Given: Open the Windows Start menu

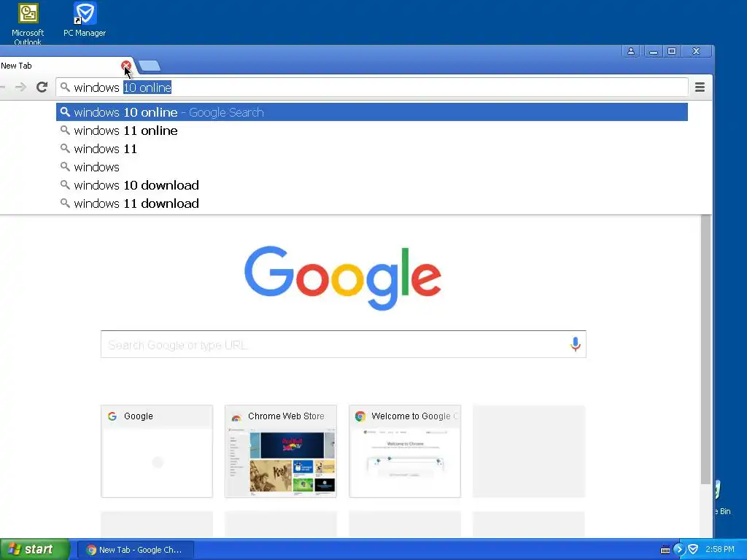Looking at the screenshot, I should coord(35,549).
